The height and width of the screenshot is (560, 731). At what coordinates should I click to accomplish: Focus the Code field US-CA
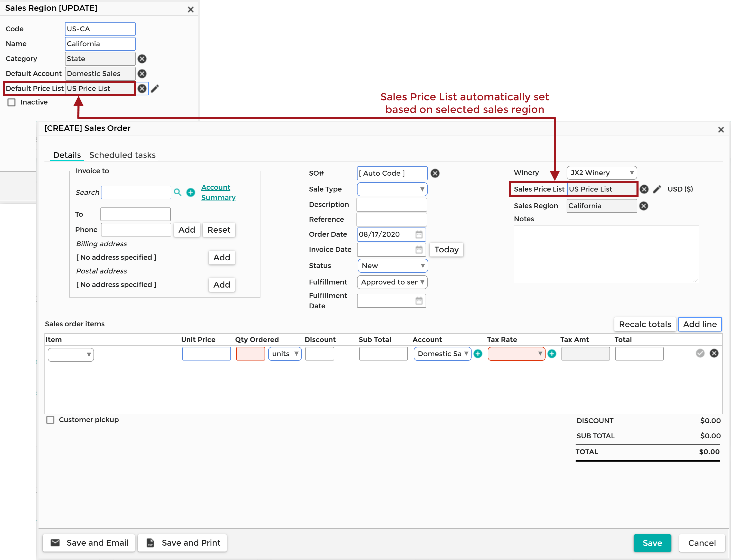coord(100,29)
